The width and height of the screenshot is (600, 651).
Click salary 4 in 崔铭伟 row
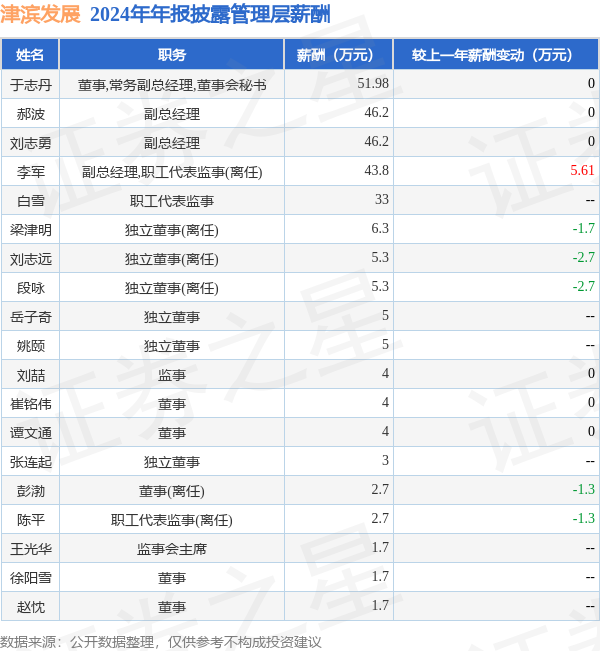[385, 402]
